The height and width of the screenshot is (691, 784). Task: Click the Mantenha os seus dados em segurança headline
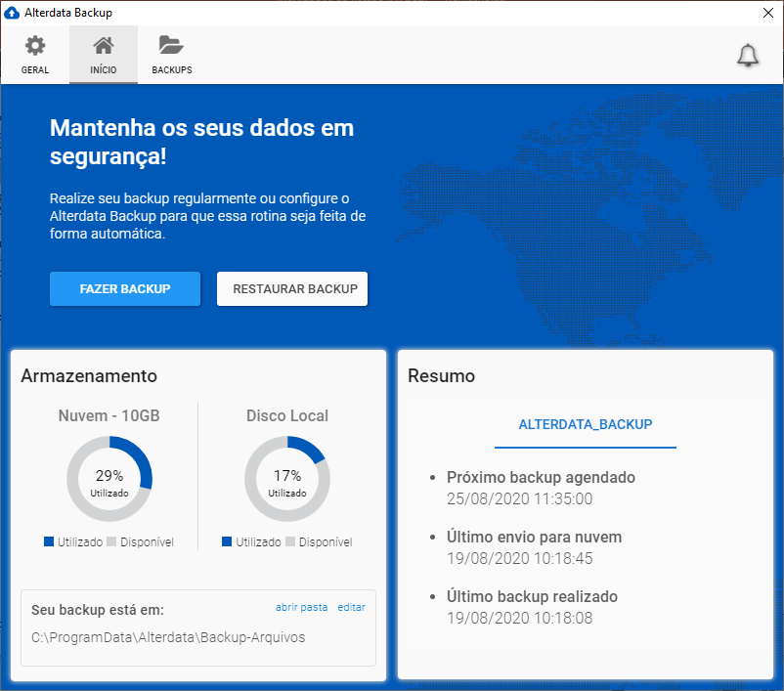click(x=201, y=142)
